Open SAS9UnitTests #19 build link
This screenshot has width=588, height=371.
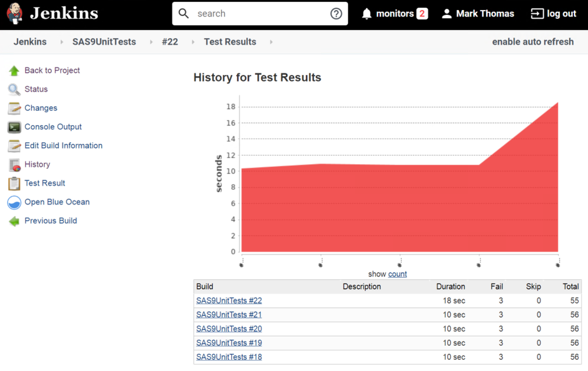[x=229, y=343]
